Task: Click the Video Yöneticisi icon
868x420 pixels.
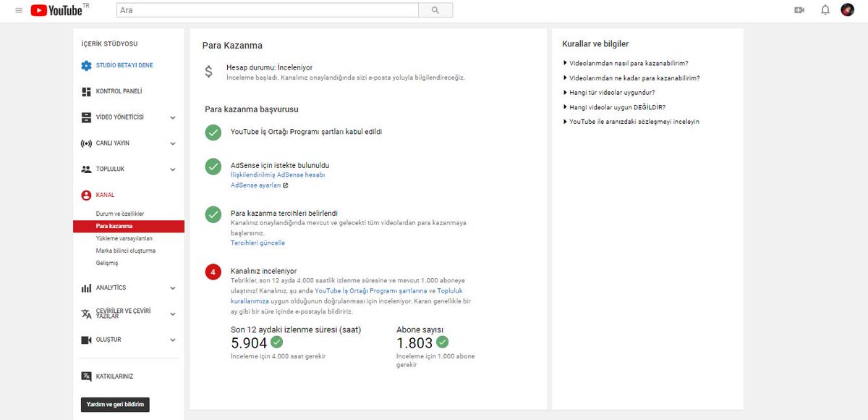Action: (x=86, y=117)
